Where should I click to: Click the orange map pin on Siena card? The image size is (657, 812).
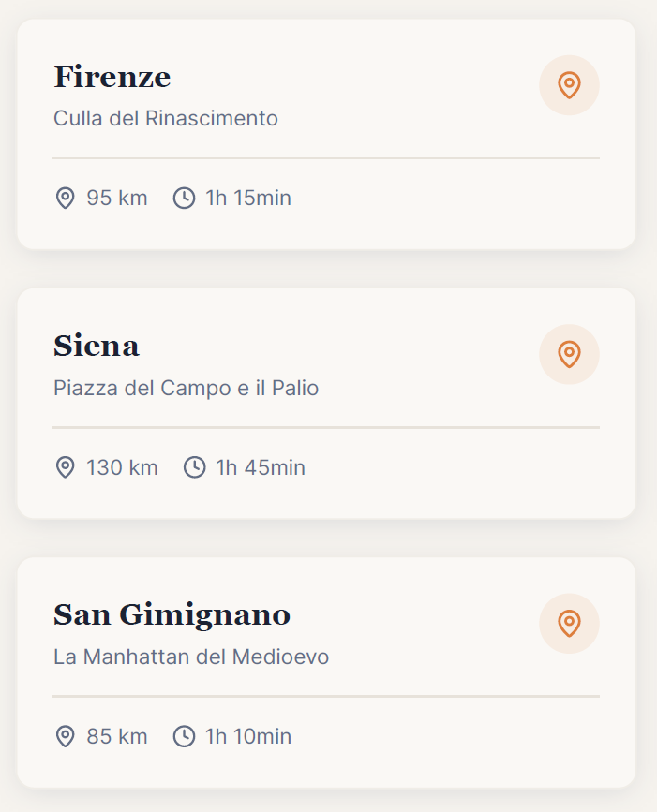[x=569, y=354]
